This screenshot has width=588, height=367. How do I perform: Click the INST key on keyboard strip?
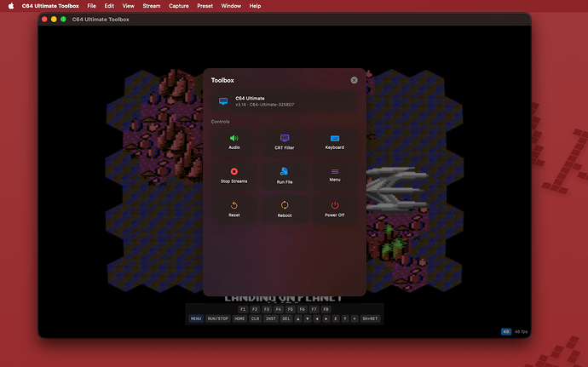[271, 318]
